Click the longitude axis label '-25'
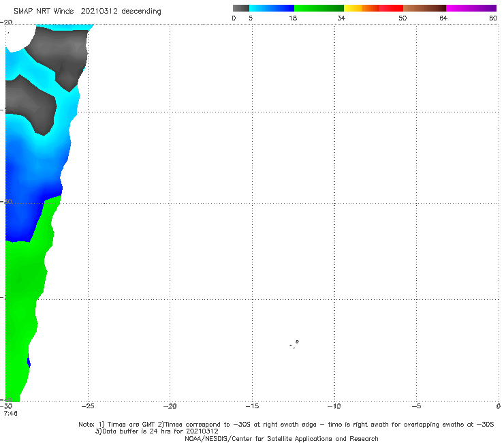 pyautogui.click(x=88, y=406)
